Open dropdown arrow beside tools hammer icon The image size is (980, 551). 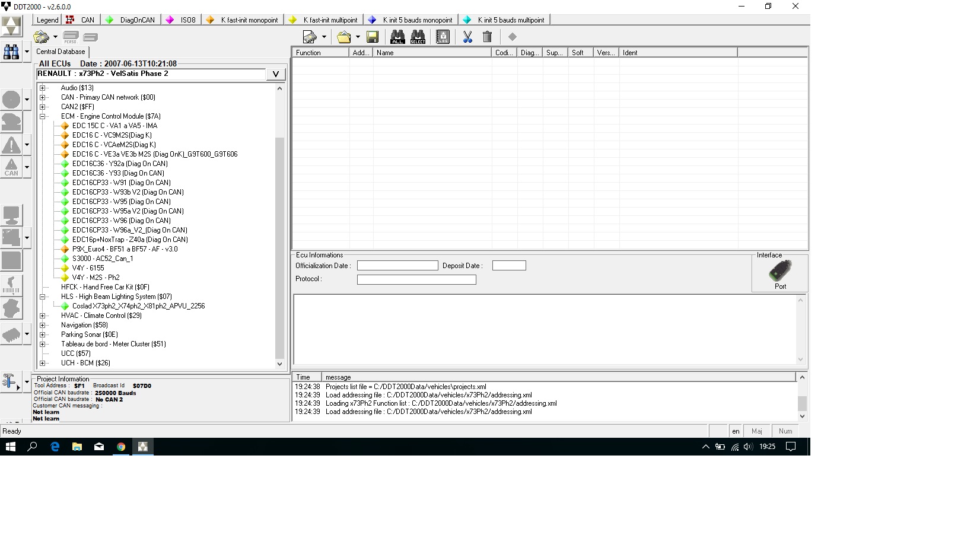coord(27,381)
